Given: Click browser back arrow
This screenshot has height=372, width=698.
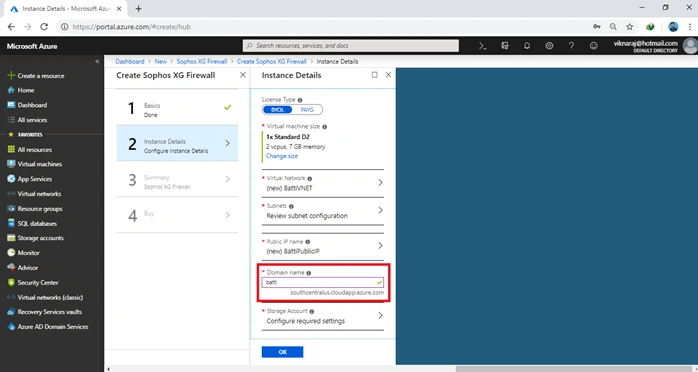Looking at the screenshot, I should tap(11, 27).
